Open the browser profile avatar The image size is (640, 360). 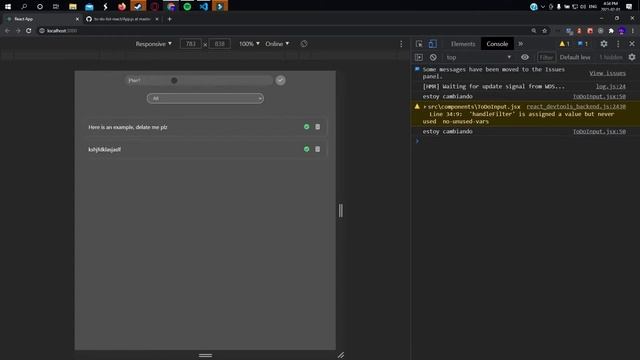pyautogui.click(x=622, y=31)
